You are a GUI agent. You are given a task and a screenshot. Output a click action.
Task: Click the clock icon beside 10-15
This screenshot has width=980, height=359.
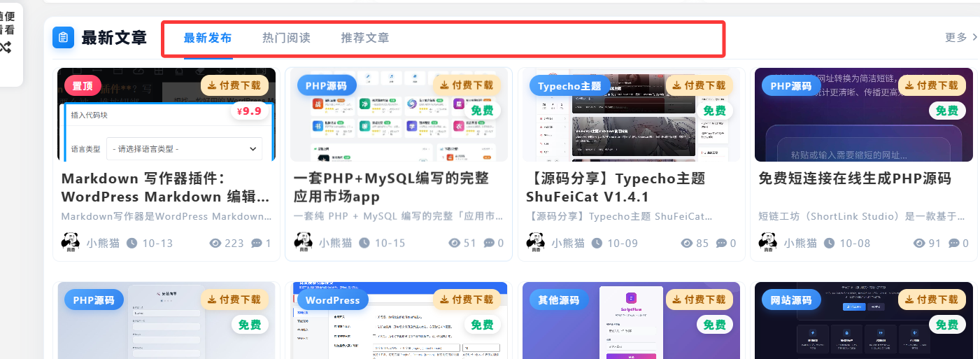coord(364,244)
